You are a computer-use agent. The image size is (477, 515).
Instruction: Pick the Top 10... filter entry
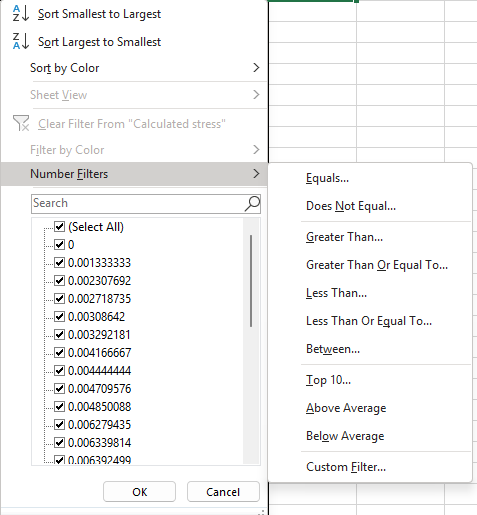pyautogui.click(x=328, y=380)
